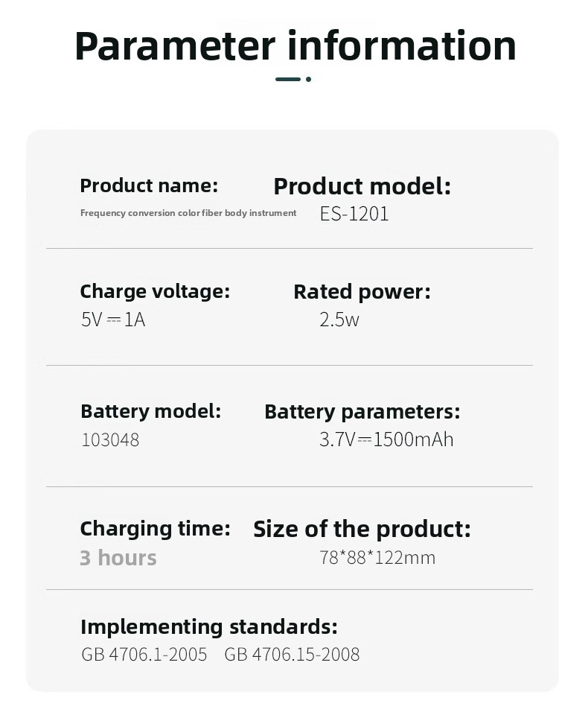
Task: Select the "Product name:" label
Action: [149, 185]
